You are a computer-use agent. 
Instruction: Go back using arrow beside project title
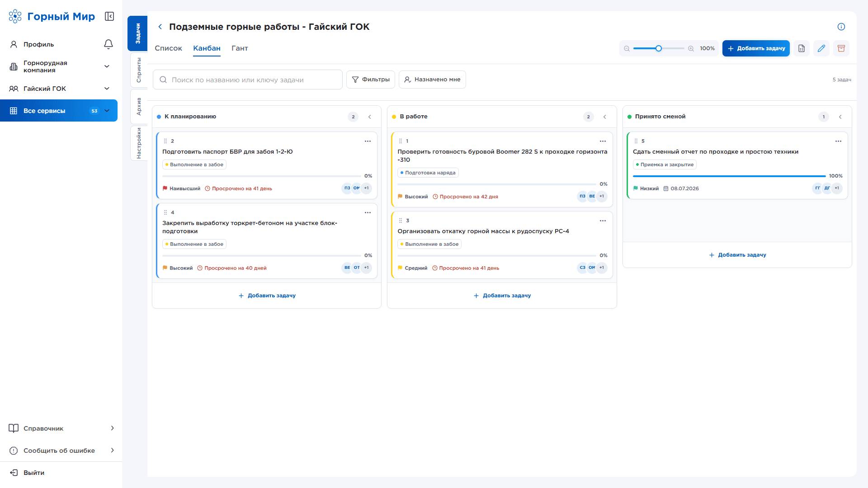tap(160, 27)
